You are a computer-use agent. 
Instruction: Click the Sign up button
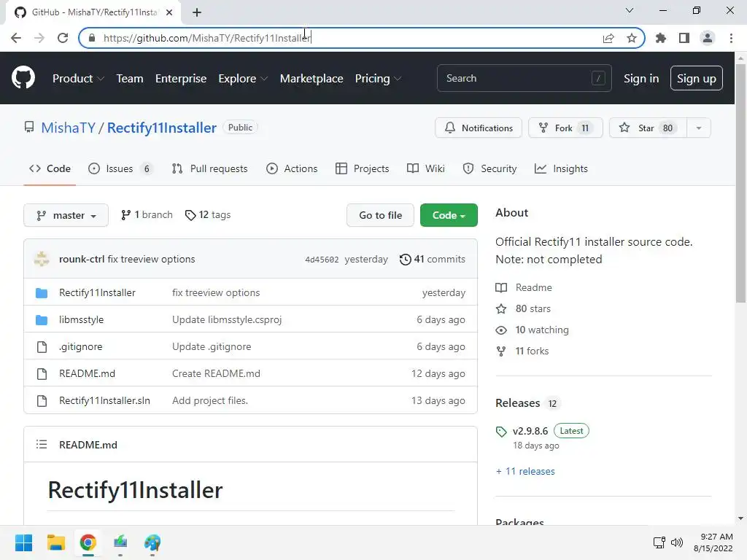(x=696, y=79)
